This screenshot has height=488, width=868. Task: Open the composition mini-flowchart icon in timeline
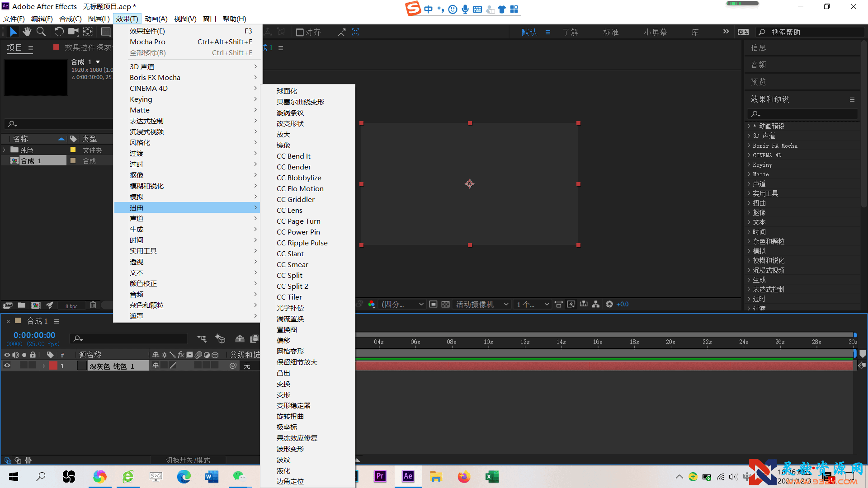[202, 338]
